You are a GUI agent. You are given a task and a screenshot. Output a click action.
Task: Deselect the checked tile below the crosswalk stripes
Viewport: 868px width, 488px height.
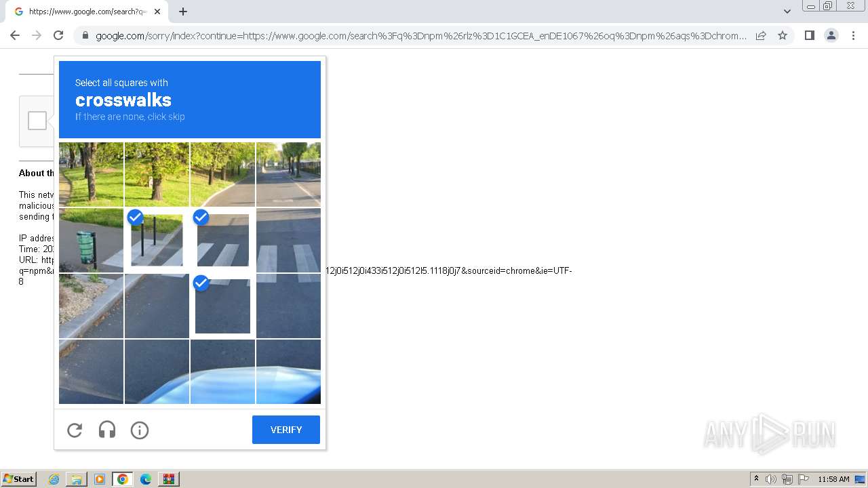point(222,306)
